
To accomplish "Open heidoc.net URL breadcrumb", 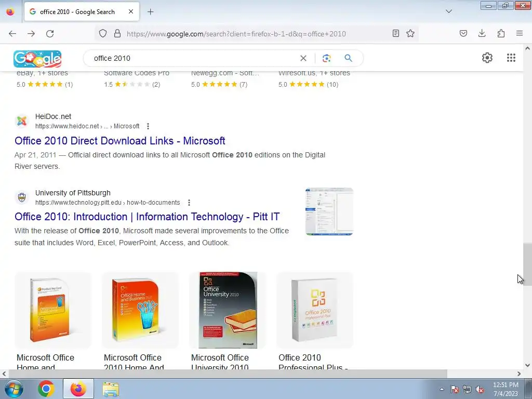I will coord(87,126).
